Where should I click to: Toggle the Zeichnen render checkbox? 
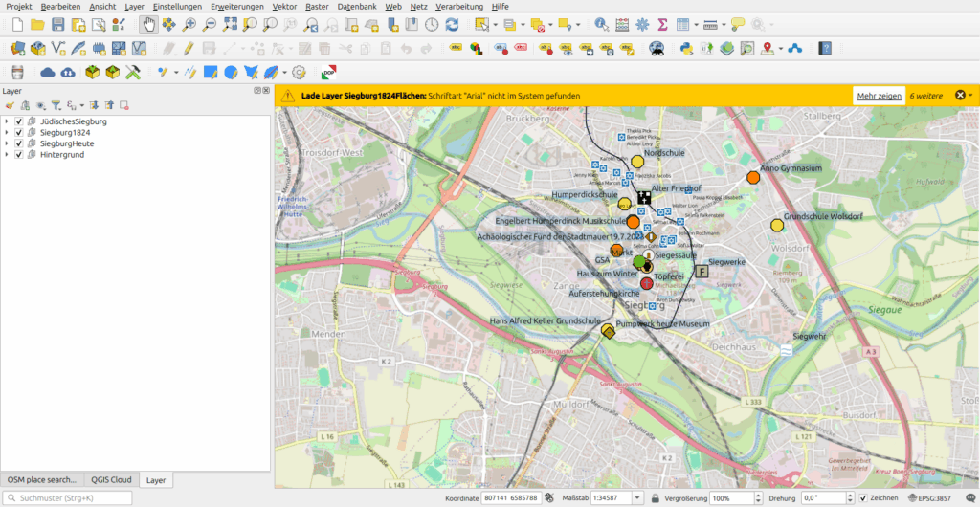tap(863, 498)
